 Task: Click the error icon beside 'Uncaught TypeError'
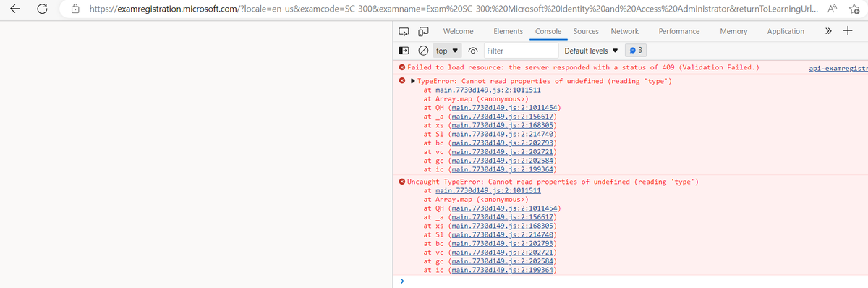402,182
